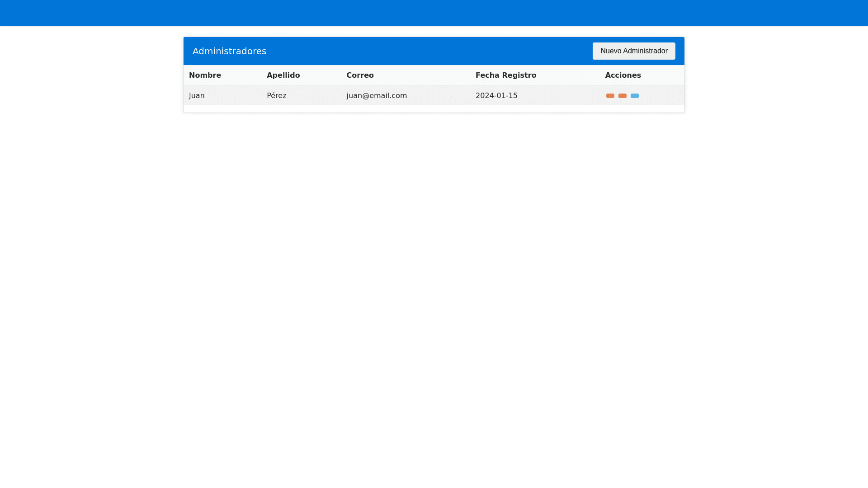Click the blue action button in Juan's row
The height and width of the screenshot is (488, 868).
click(634, 96)
